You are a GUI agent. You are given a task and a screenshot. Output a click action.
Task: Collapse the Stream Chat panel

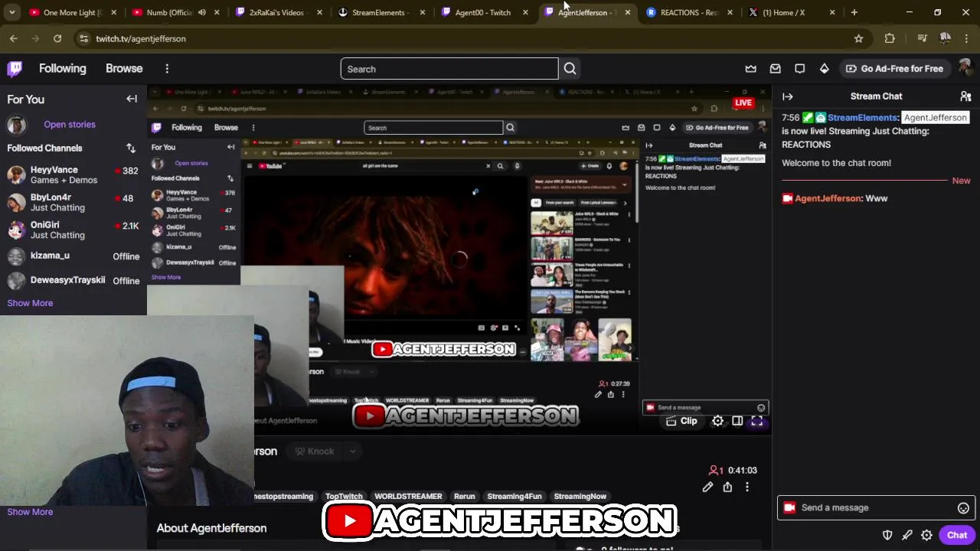pos(788,96)
